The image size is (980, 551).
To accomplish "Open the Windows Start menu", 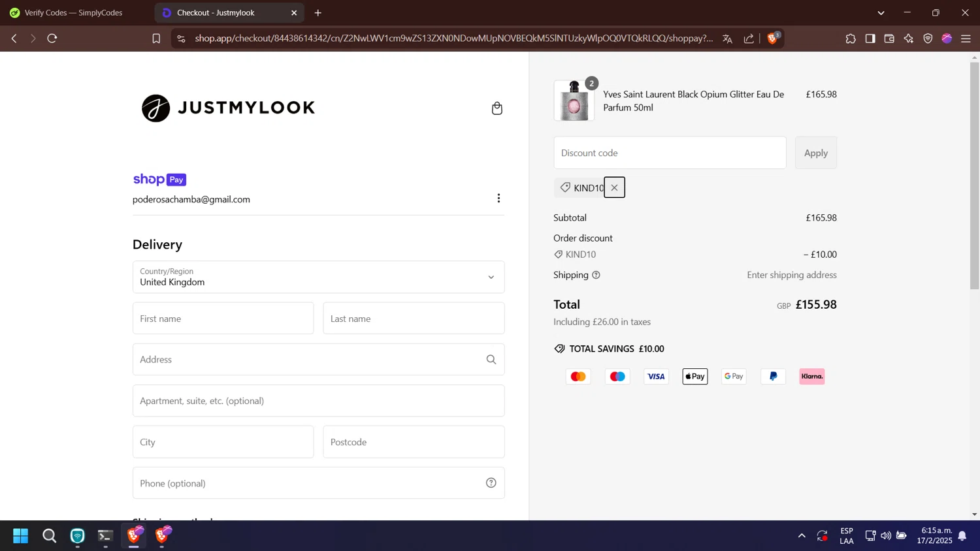I will pyautogui.click(x=20, y=536).
